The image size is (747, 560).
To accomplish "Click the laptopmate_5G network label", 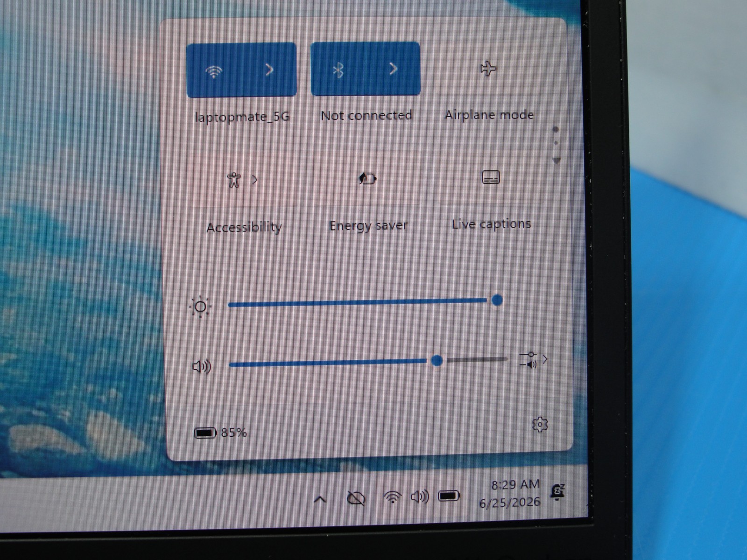I will (242, 116).
